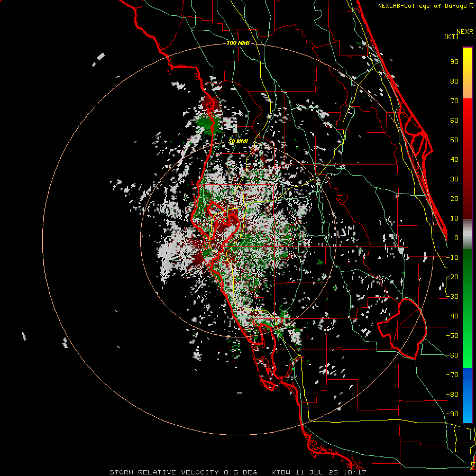Click the 80 value on the velocity scale

coord(454,81)
